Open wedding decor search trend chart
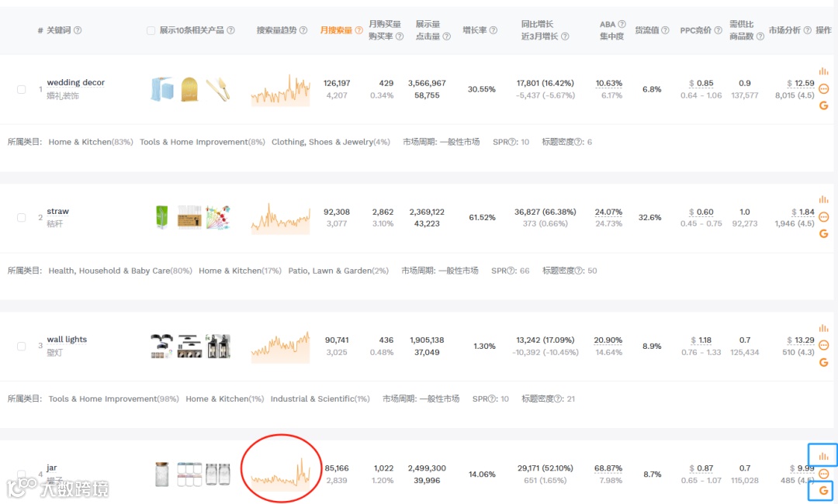Screen dimensions: 838x504 (281, 90)
